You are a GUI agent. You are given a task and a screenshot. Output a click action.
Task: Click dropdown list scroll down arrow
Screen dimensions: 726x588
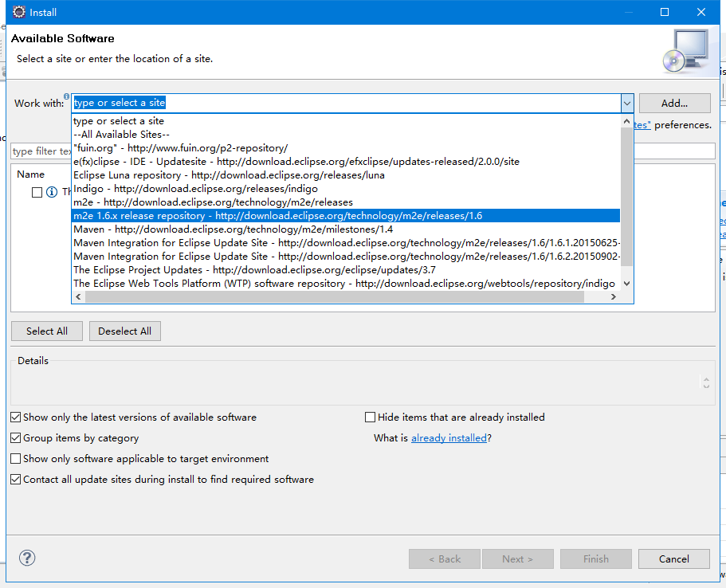pos(627,284)
